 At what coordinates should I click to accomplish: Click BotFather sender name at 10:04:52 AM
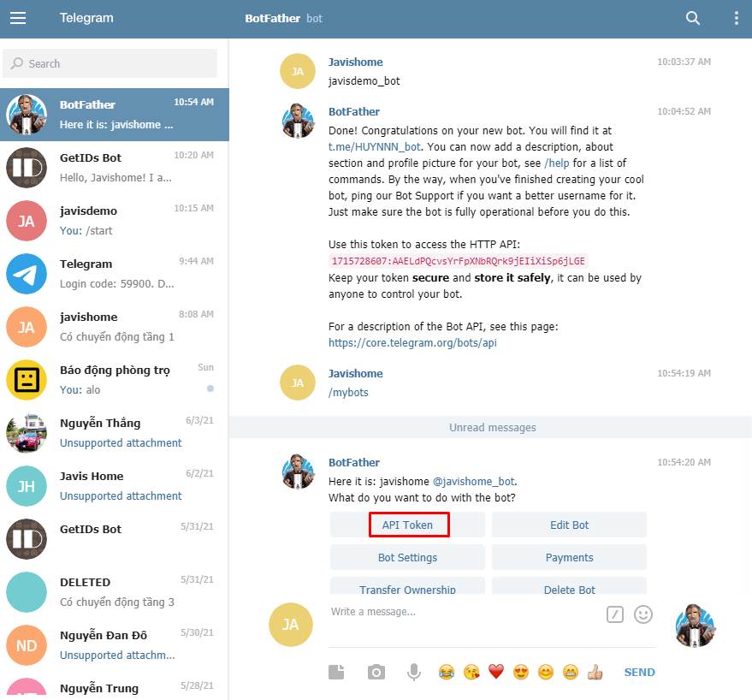pyautogui.click(x=354, y=112)
